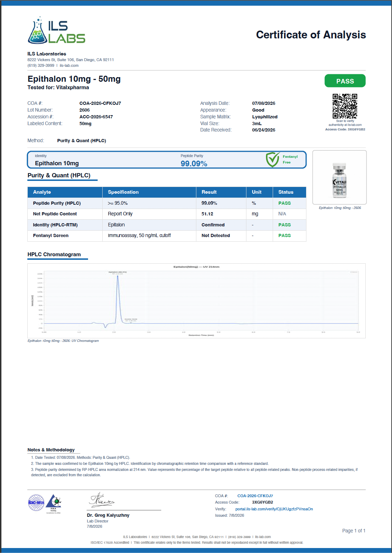Image resolution: width=392 pixels, height=553 pixels.
Task: Open the Epithalon vial product photo
Action: click(339, 177)
